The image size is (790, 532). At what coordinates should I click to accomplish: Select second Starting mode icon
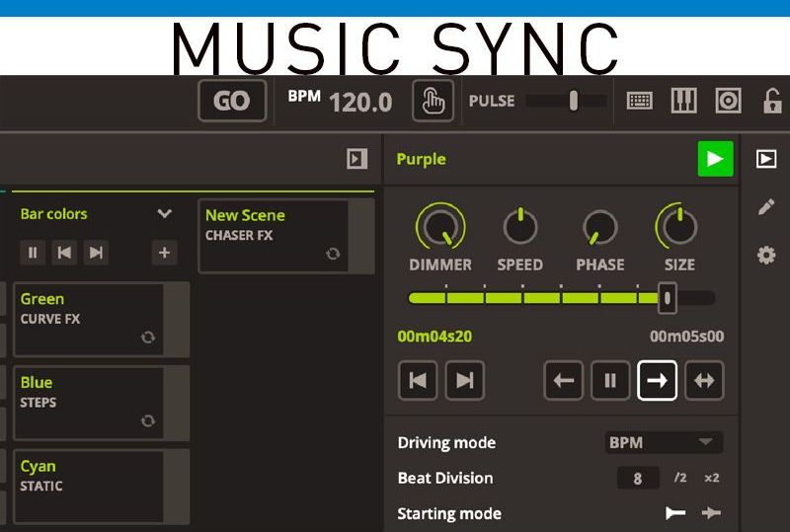711,513
